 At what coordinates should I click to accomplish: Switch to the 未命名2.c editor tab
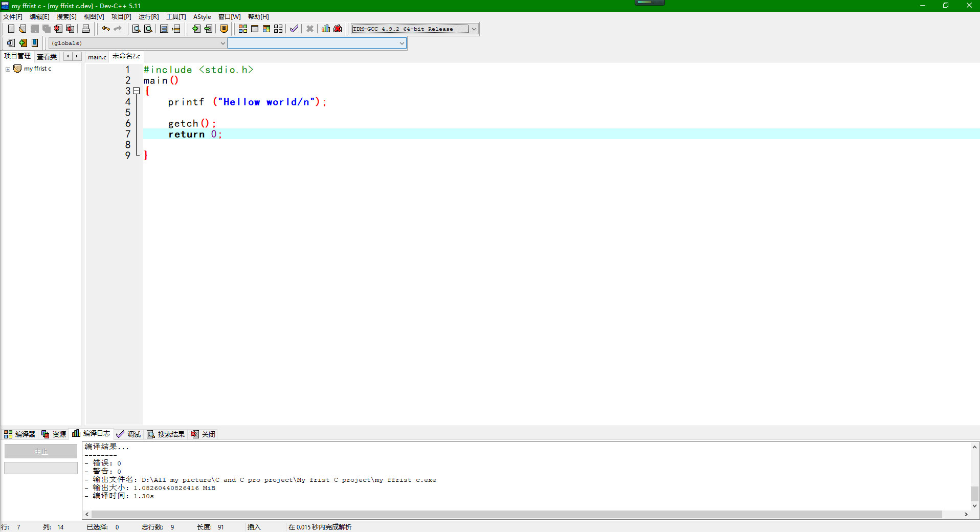pos(126,56)
